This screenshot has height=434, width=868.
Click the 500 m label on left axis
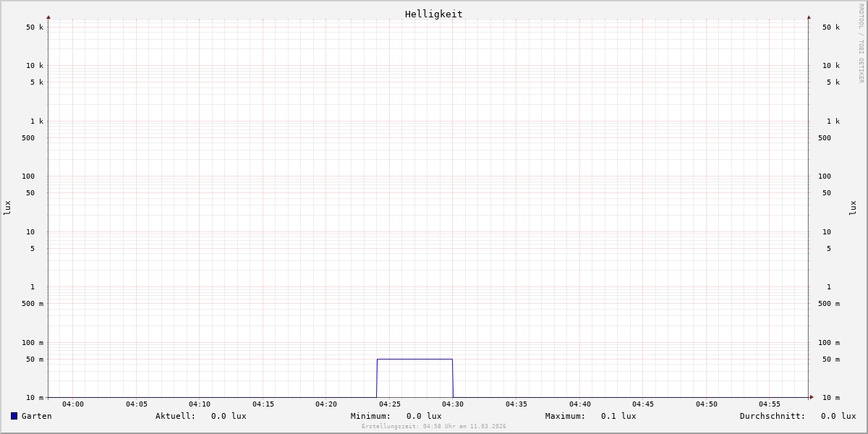click(x=33, y=304)
